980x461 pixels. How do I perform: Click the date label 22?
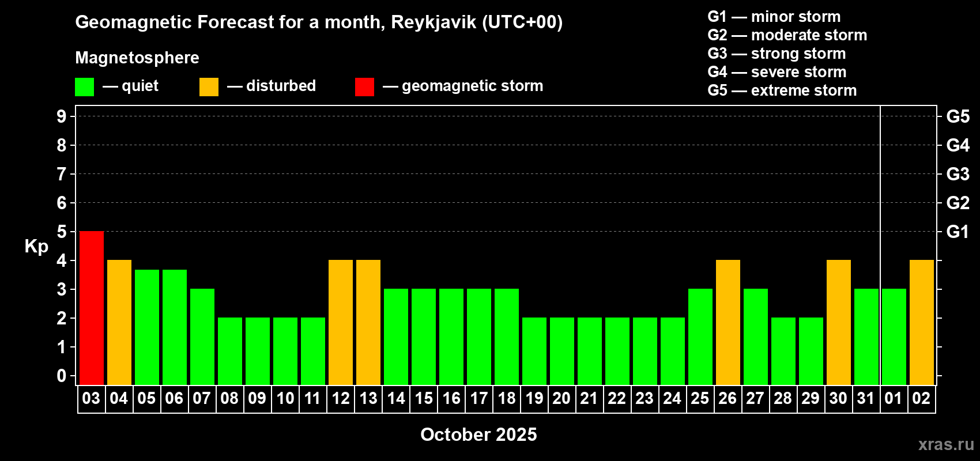[x=617, y=399]
